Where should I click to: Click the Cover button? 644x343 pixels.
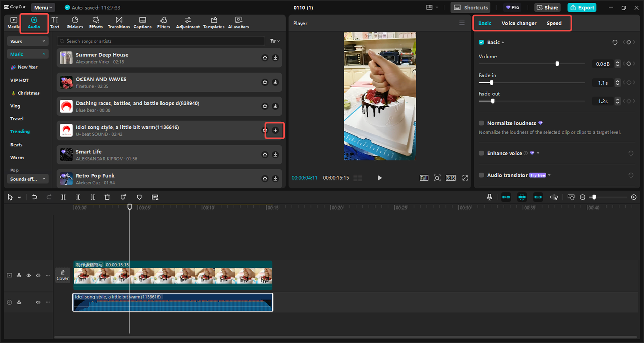tap(63, 275)
